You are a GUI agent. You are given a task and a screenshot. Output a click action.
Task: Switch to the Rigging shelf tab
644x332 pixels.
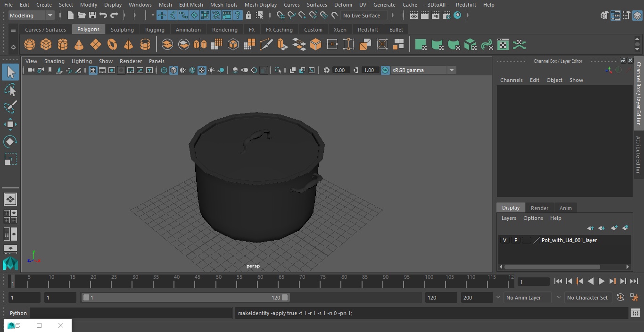pos(155,30)
